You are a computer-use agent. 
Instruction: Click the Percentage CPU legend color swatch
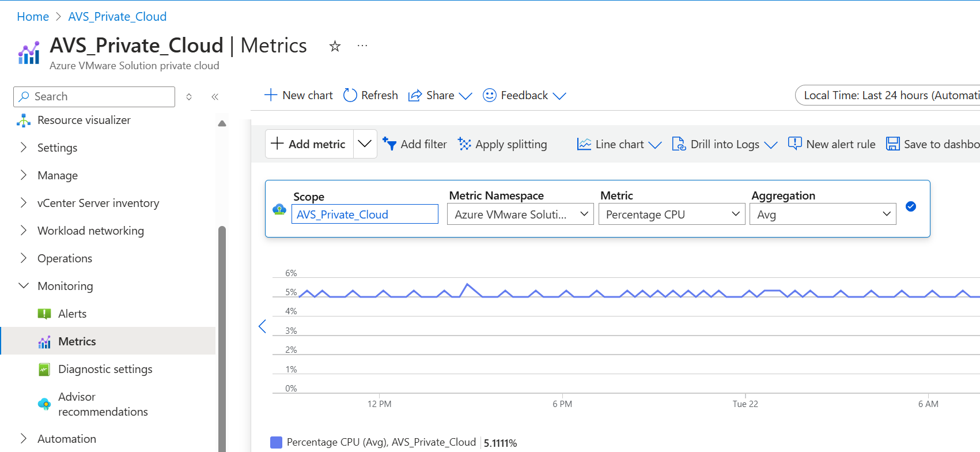(276, 442)
